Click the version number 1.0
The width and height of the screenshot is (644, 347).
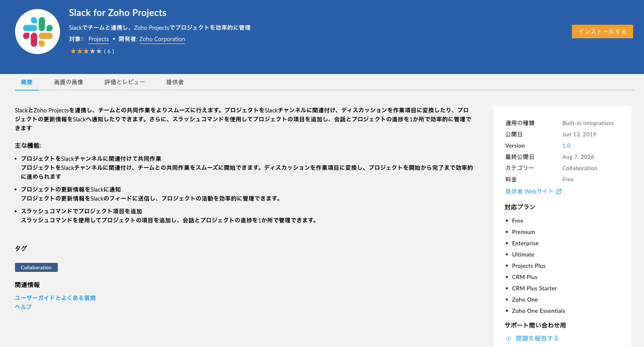[x=566, y=146]
